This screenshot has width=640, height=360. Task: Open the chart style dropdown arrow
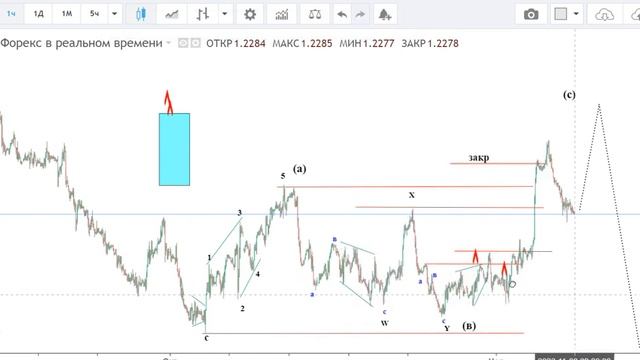[224, 14]
